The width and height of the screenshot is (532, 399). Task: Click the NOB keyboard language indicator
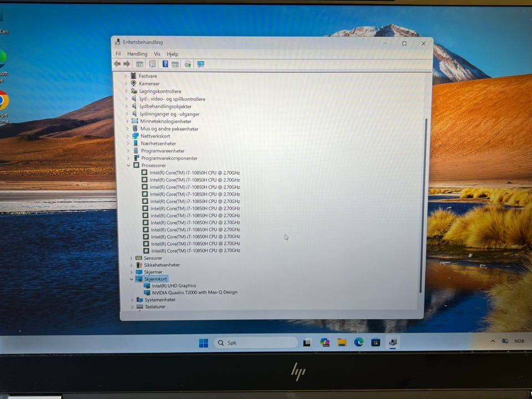coord(519,341)
